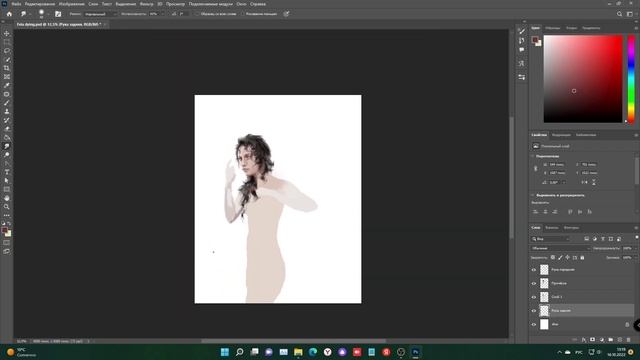The image size is (640, 360).
Task: Align left edges button in Properties
Action: (x=535, y=212)
